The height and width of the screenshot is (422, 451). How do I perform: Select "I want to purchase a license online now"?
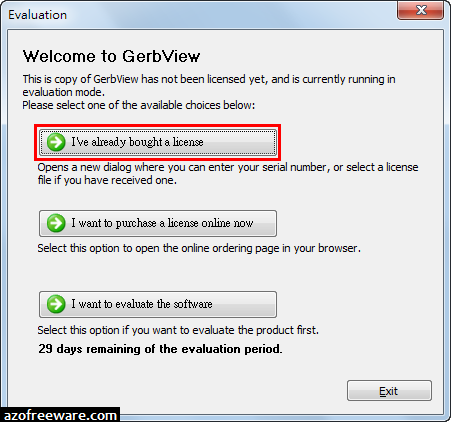[x=158, y=223]
